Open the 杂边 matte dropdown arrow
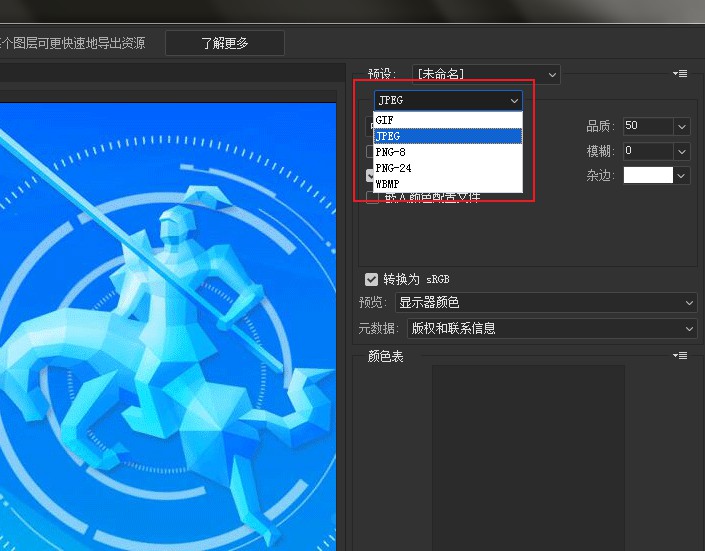This screenshot has width=705, height=551. click(x=682, y=175)
